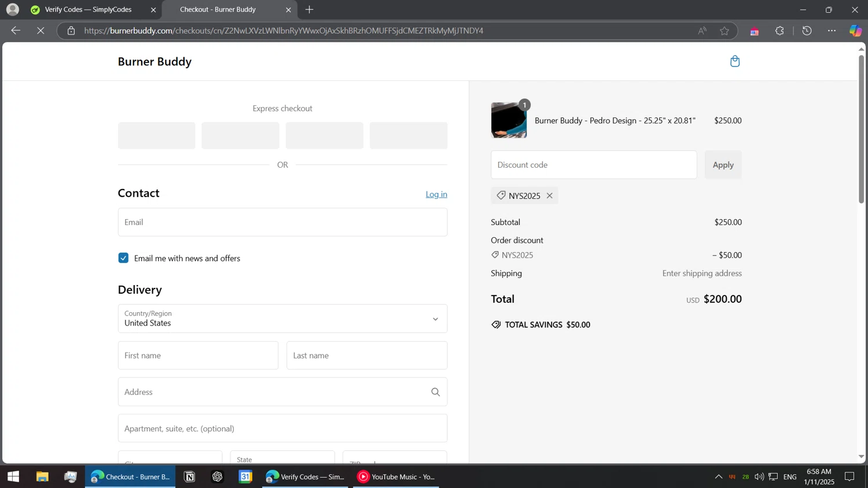Open the browser extensions puzzle icon
The width and height of the screenshot is (868, 488).
coord(779,31)
